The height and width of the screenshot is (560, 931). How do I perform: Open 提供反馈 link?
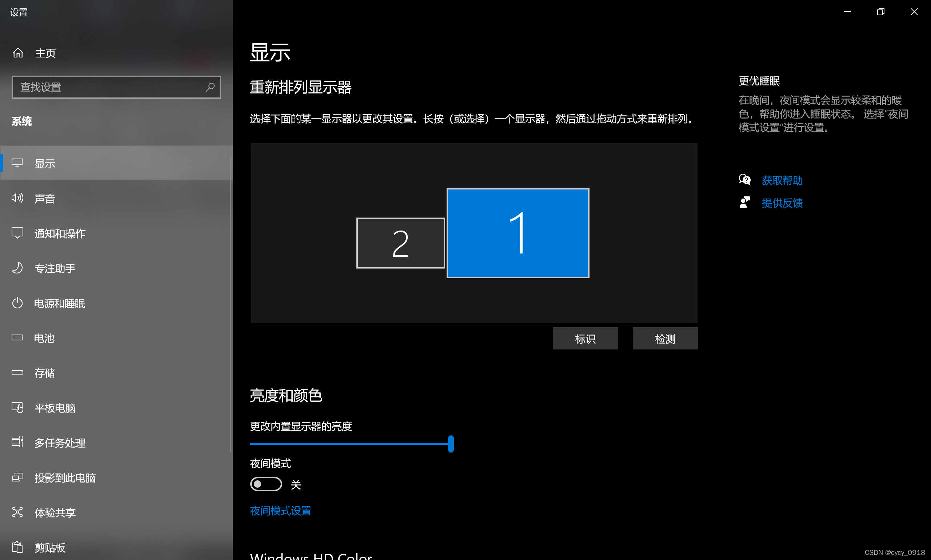(782, 203)
